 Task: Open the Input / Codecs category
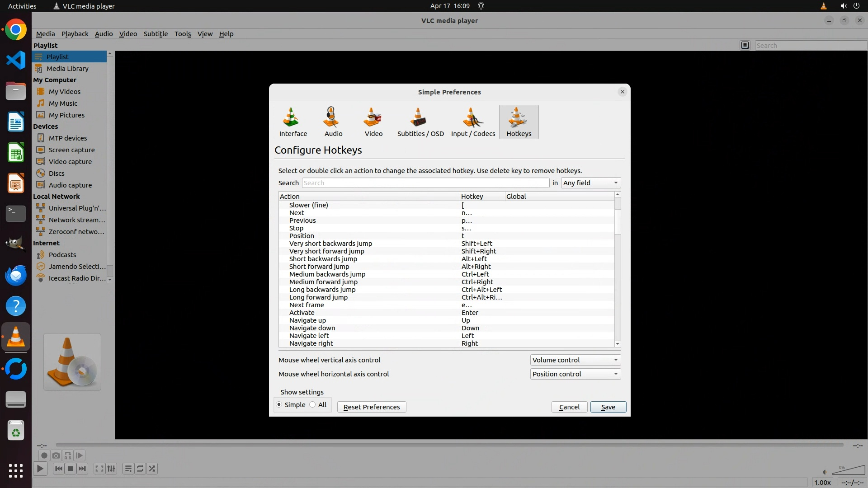(473, 122)
